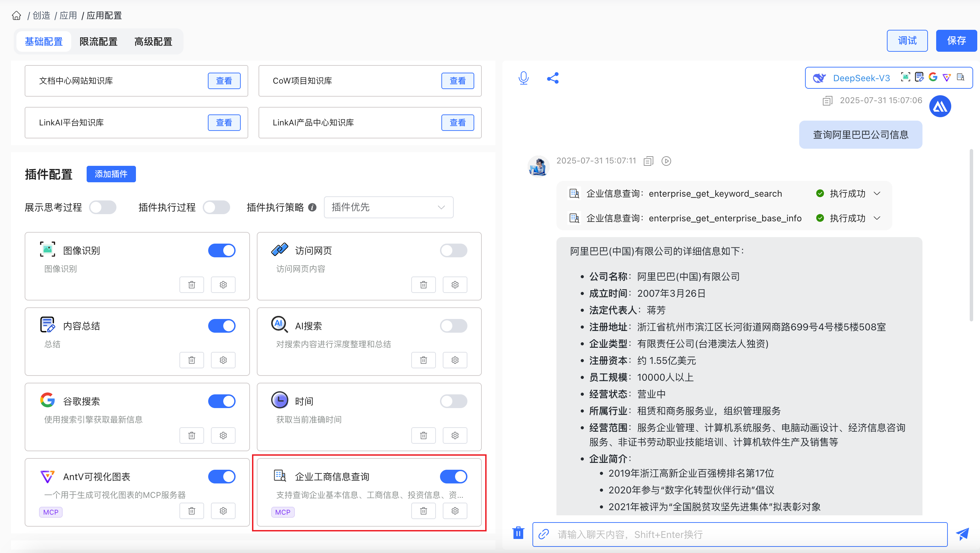The width and height of the screenshot is (980, 553).
Task: Open settings gear for AI搜索 plugin
Action: pyautogui.click(x=455, y=360)
